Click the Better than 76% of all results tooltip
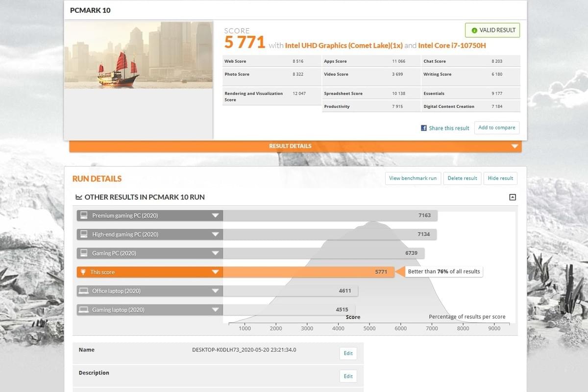588x392 pixels. click(x=444, y=271)
